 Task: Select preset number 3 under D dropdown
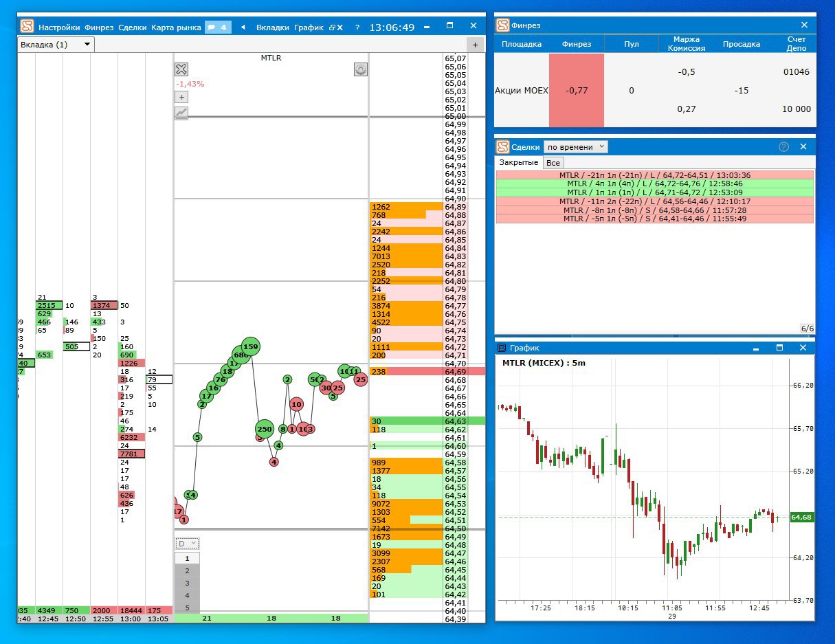[x=187, y=584]
